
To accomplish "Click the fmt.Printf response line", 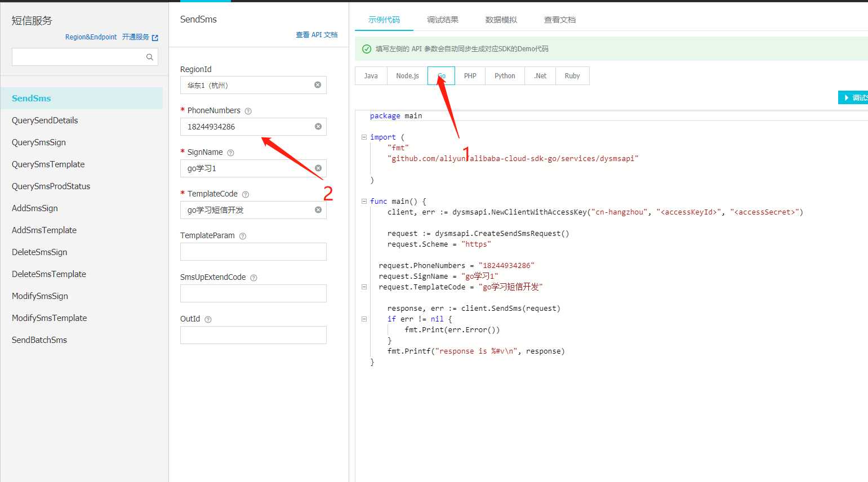I will (476, 351).
